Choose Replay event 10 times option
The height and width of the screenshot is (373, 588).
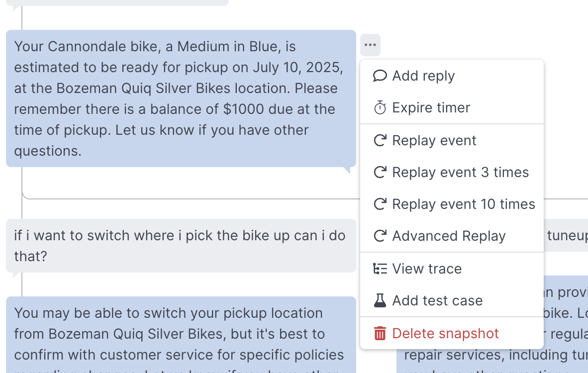point(452,204)
